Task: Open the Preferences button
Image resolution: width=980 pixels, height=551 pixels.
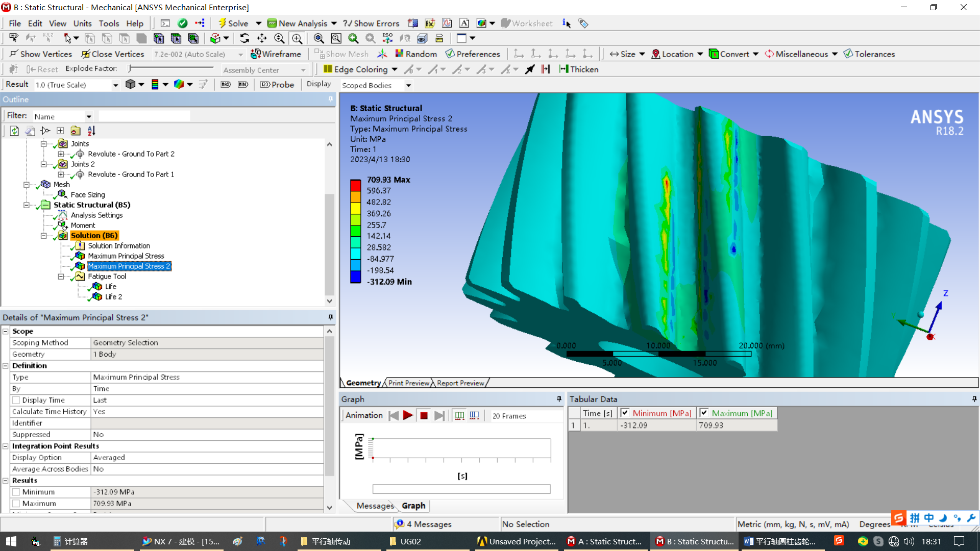Action: click(473, 54)
